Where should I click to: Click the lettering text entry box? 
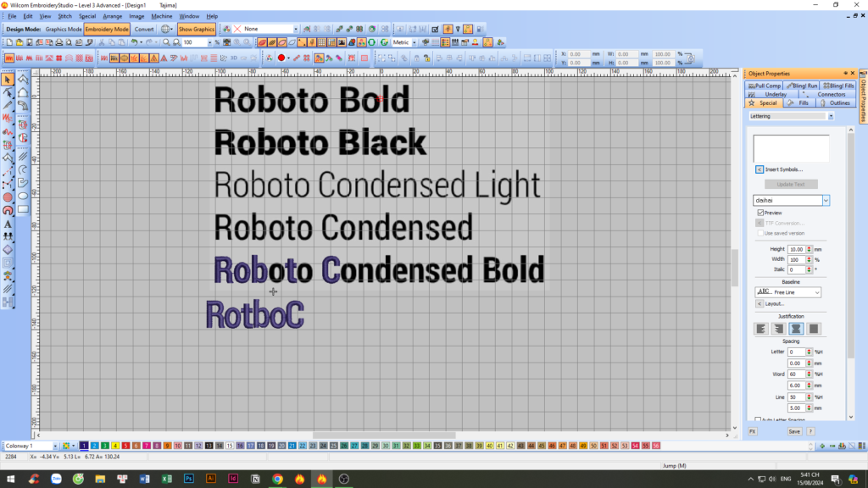tap(791, 147)
